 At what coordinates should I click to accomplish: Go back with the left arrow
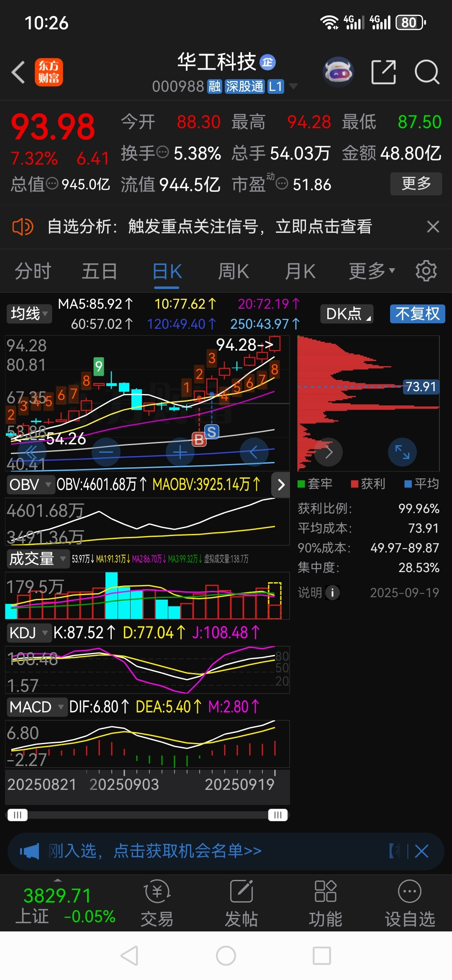tap(18, 72)
